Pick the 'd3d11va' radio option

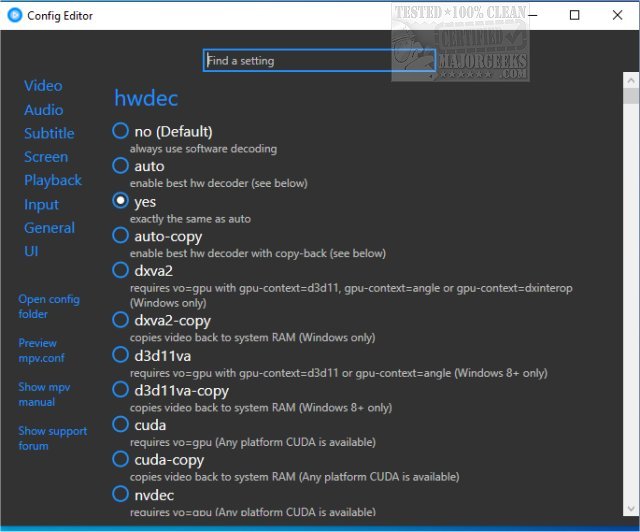click(x=120, y=355)
